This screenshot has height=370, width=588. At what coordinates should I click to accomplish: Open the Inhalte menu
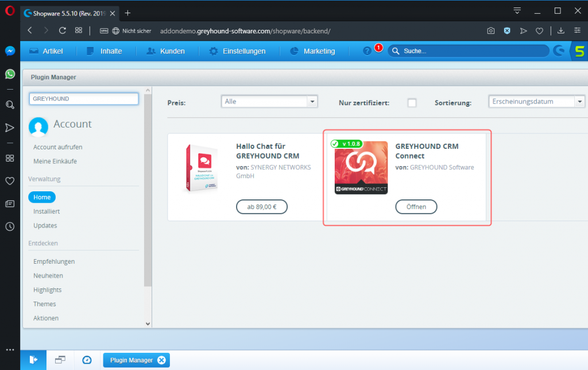[x=105, y=51]
